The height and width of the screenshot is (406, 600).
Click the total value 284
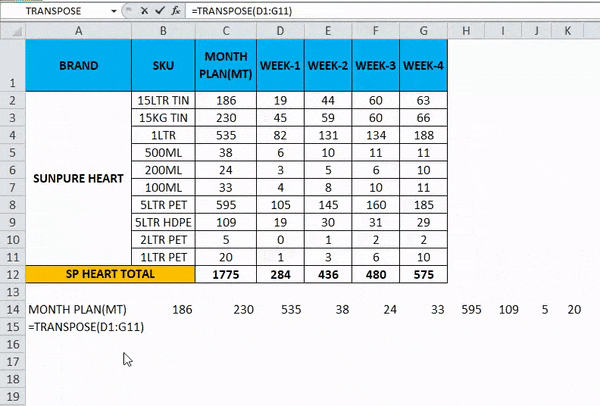(280, 274)
